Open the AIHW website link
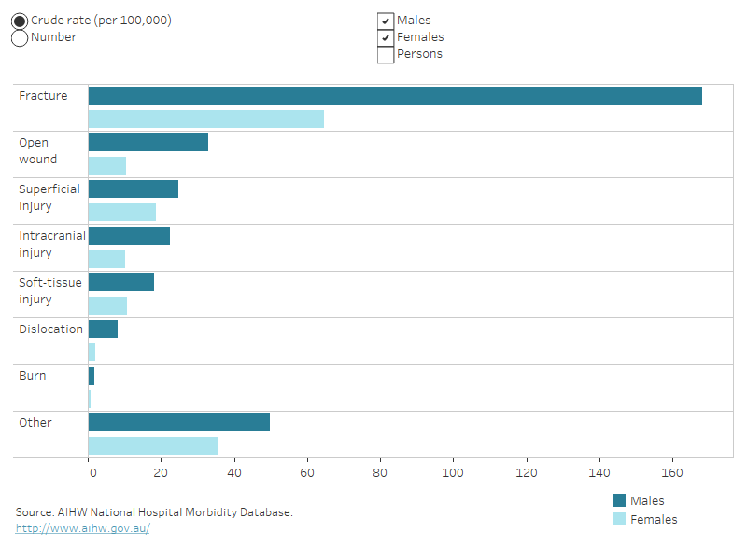 (x=82, y=526)
